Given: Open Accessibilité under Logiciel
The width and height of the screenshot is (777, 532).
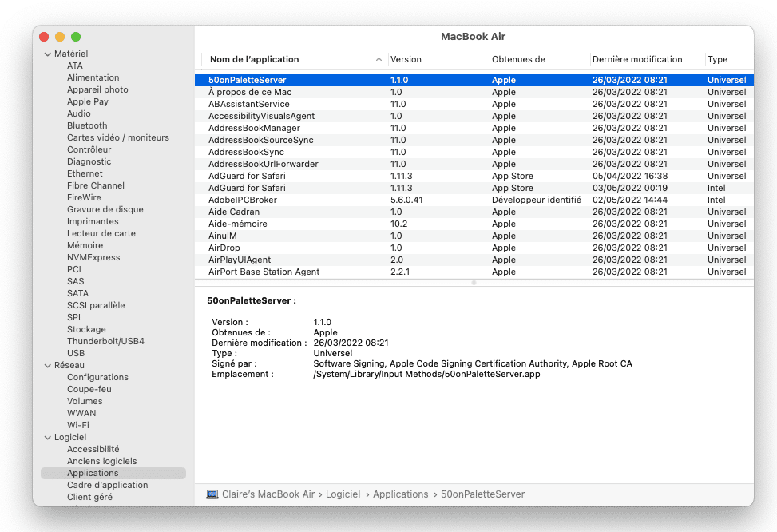Looking at the screenshot, I should 93,449.
